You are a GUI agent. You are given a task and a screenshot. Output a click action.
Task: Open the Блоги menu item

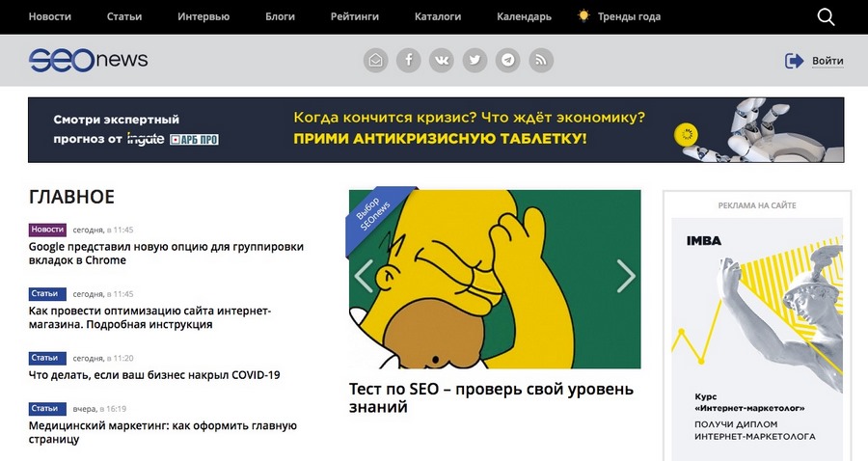(x=280, y=16)
